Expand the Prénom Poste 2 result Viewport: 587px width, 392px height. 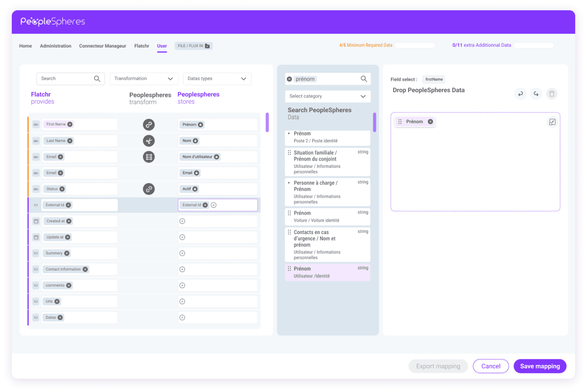point(289,134)
